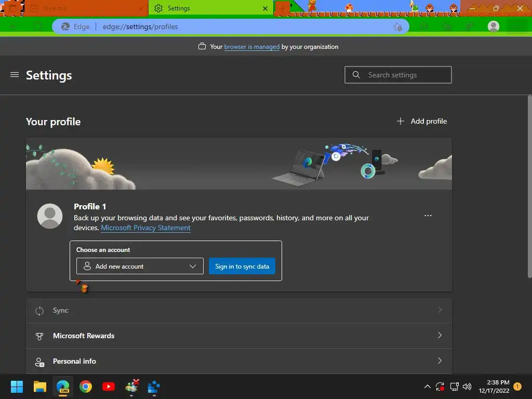The width and height of the screenshot is (532, 399).
Task: Open Personal info settings
Action: [x=239, y=361]
